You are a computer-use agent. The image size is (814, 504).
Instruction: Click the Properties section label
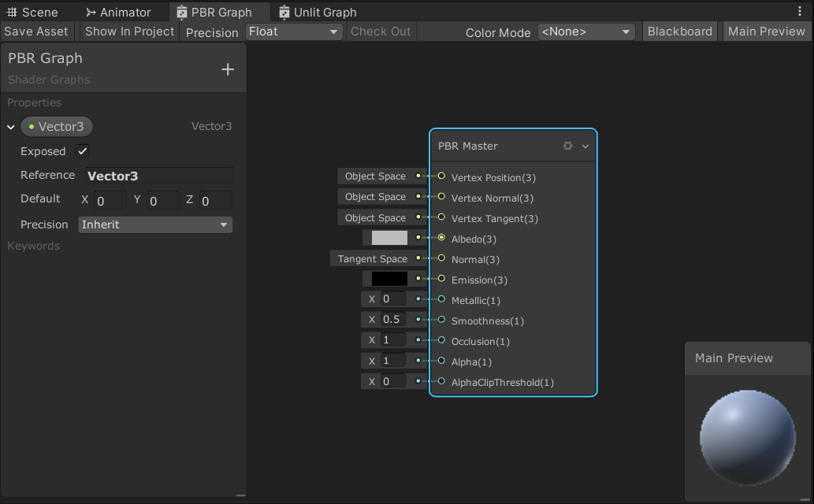tap(34, 102)
